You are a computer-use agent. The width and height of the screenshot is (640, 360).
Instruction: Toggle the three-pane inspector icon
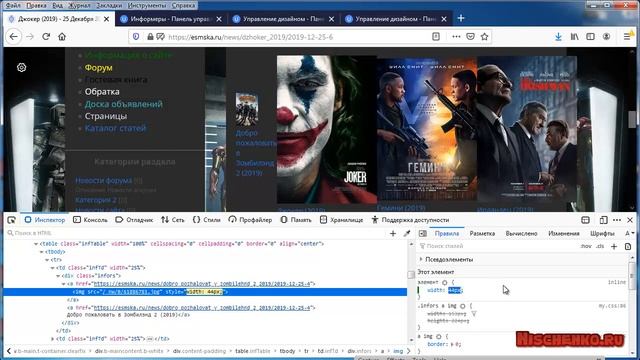(x=423, y=233)
